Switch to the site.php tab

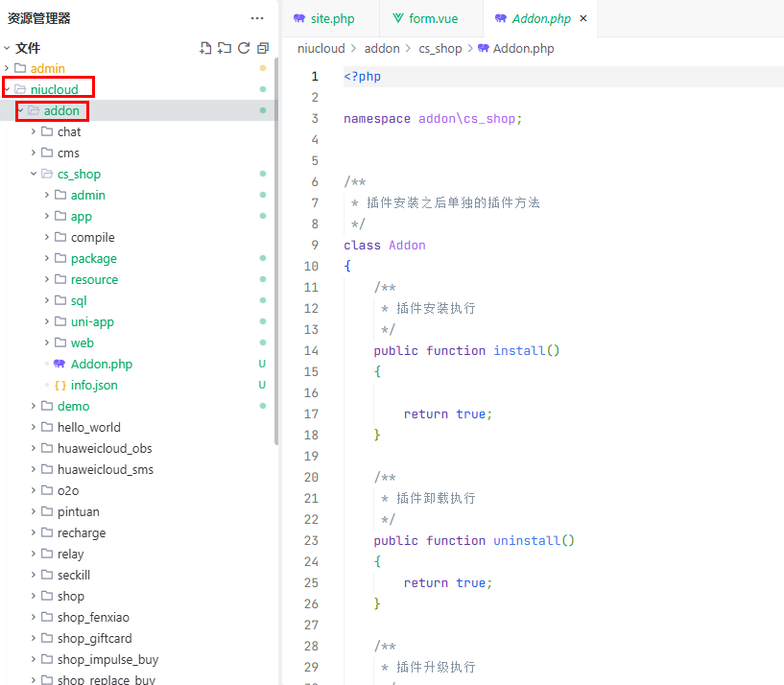click(329, 18)
